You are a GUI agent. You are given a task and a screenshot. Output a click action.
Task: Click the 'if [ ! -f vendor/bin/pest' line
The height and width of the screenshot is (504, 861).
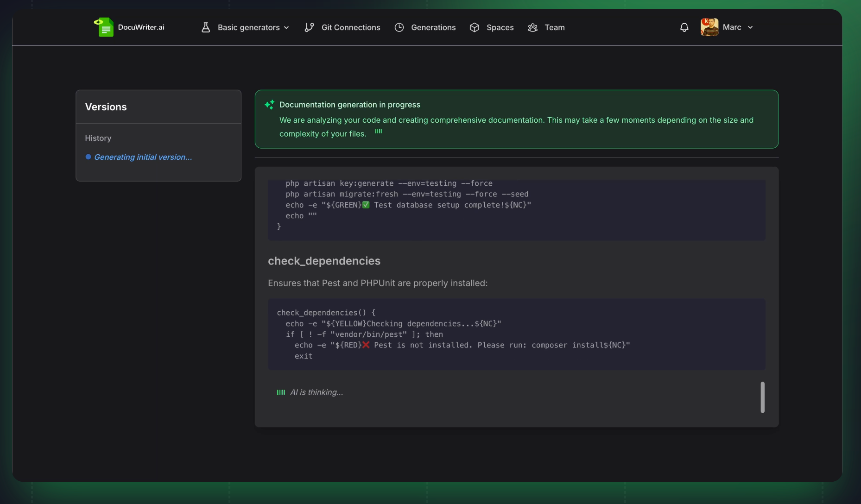tap(364, 334)
